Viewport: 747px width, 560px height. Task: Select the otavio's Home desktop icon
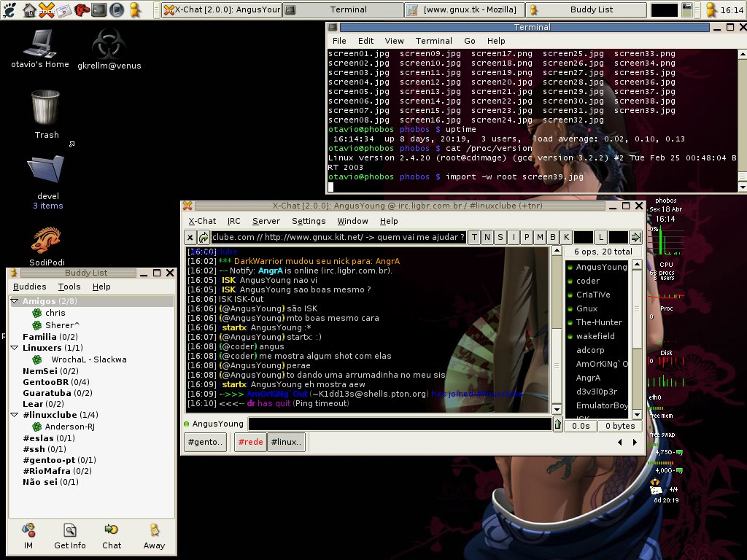pyautogui.click(x=40, y=49)
